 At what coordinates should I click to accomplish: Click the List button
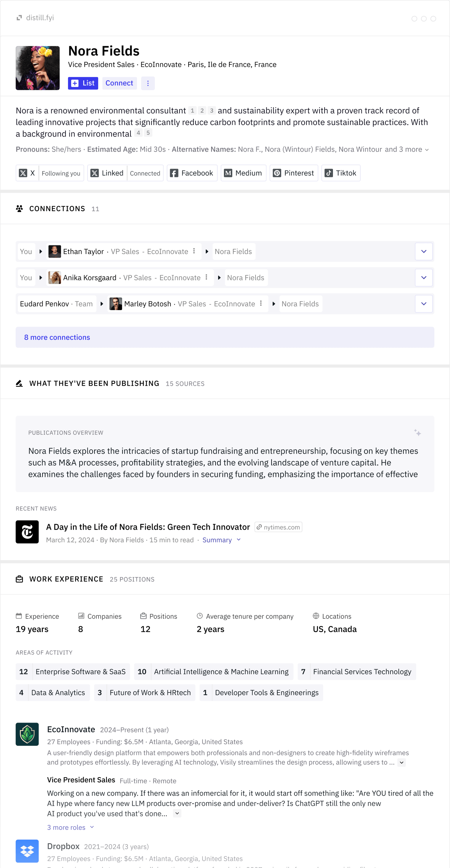point(83,83)
